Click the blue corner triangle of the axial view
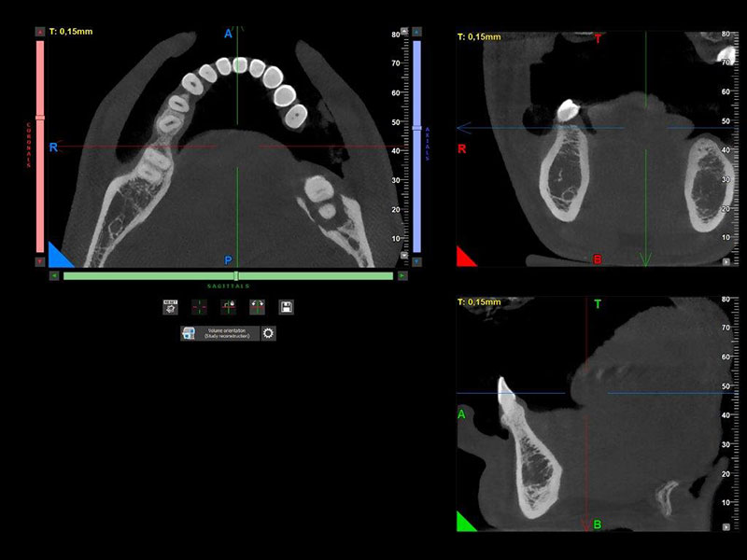Image resolution: width=747 pixels, height=560 pixels. 58,258
